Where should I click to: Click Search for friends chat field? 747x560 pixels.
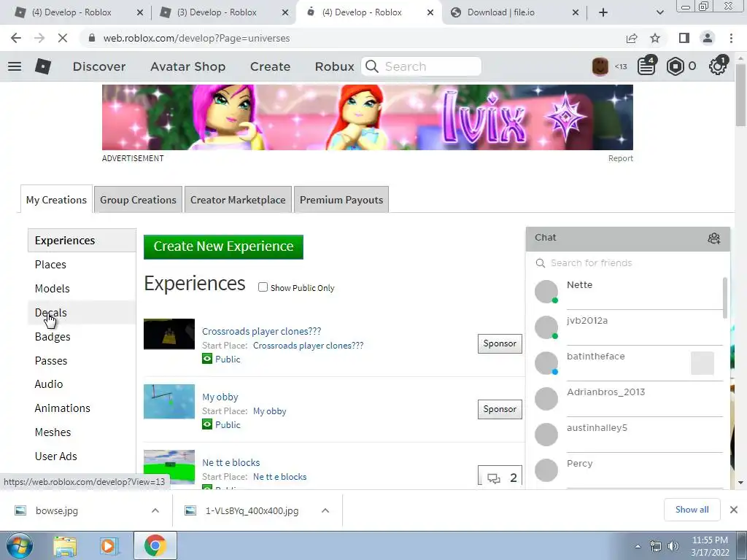point(628,262)
